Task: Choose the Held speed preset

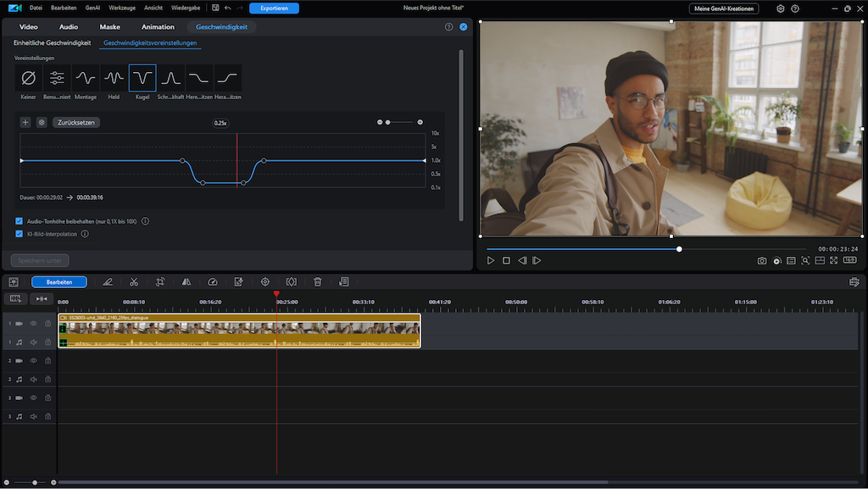Action: click(114, 79)
